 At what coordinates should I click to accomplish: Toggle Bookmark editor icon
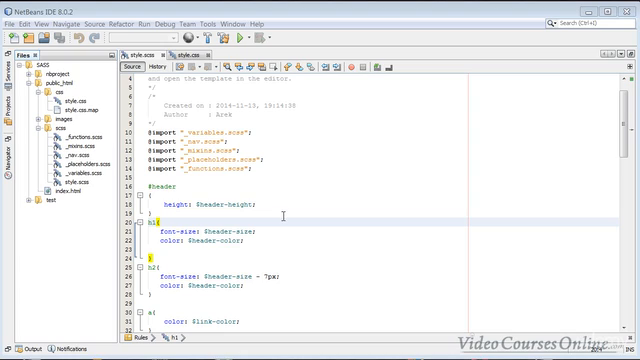(x=311, y=67)
